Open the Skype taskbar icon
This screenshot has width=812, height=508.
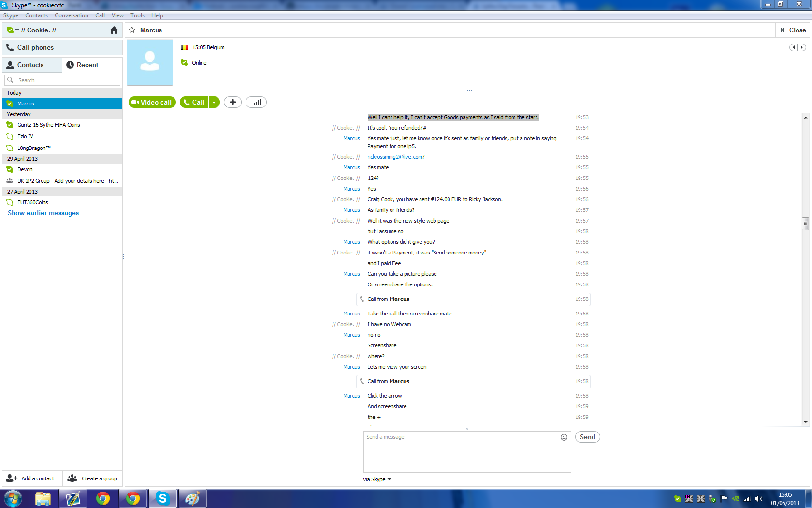pos(163,498)
